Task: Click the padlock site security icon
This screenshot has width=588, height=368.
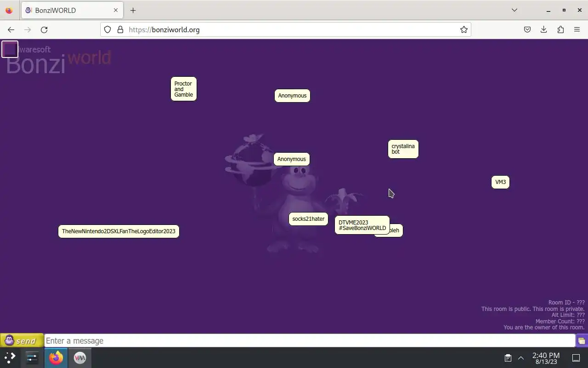Action: coord(120,29)
